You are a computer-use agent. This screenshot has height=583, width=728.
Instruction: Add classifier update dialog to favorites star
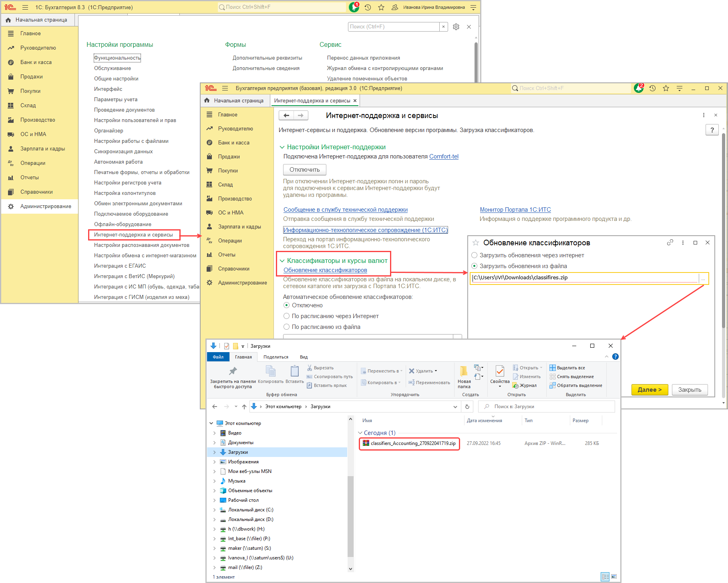point(476,243)
